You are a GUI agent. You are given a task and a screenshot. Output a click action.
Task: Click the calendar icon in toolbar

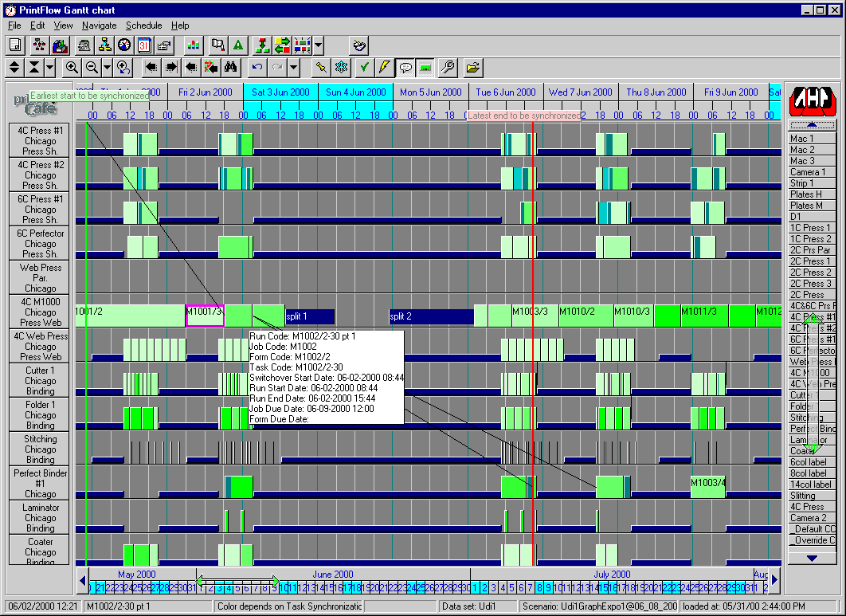(144, 45)
